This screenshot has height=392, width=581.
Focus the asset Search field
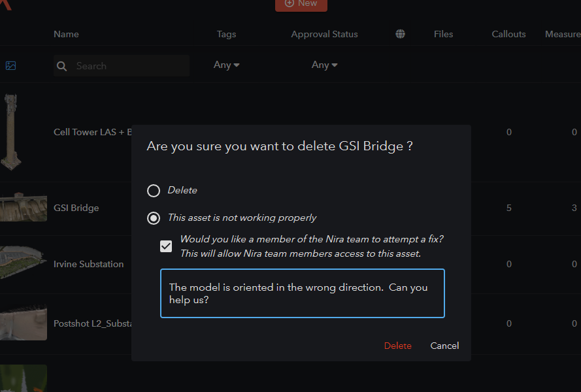coord(122,66)
